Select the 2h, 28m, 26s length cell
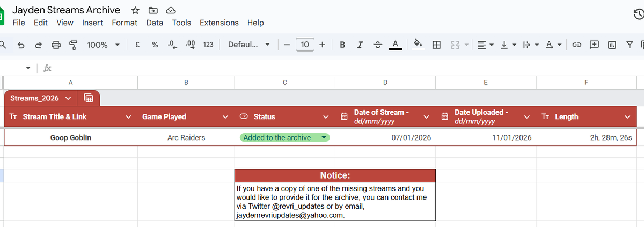This screenshot has width=644, height=227. coord(586,137)
